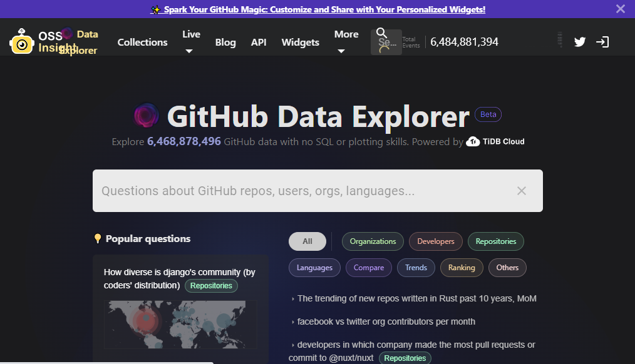
Task: Select the Organizations filter chip
Action: pyautogui.click(x=373, y=241)
